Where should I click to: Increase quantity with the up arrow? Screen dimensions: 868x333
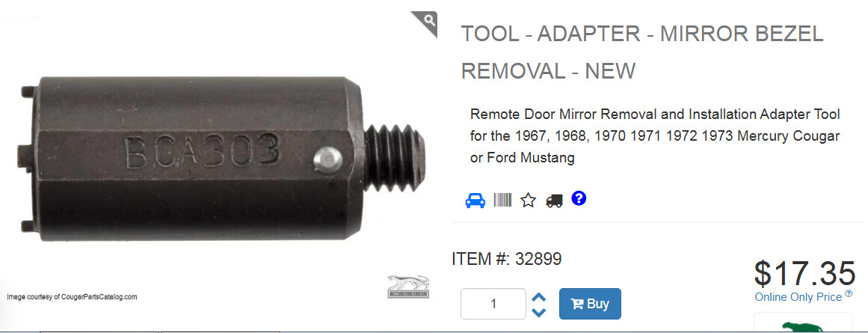pos(538,298)
